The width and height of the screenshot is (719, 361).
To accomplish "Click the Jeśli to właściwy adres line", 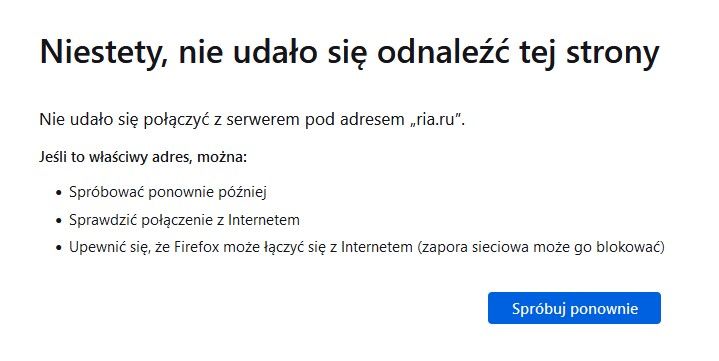I will (143, 157).
